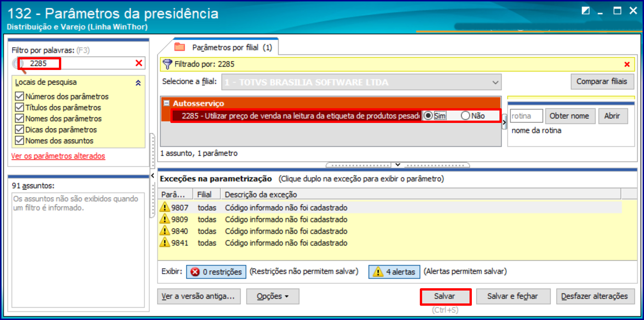This screenshot has width=644, height=320.
Task: Click the Abrir button
Action: tap(612, 116)
